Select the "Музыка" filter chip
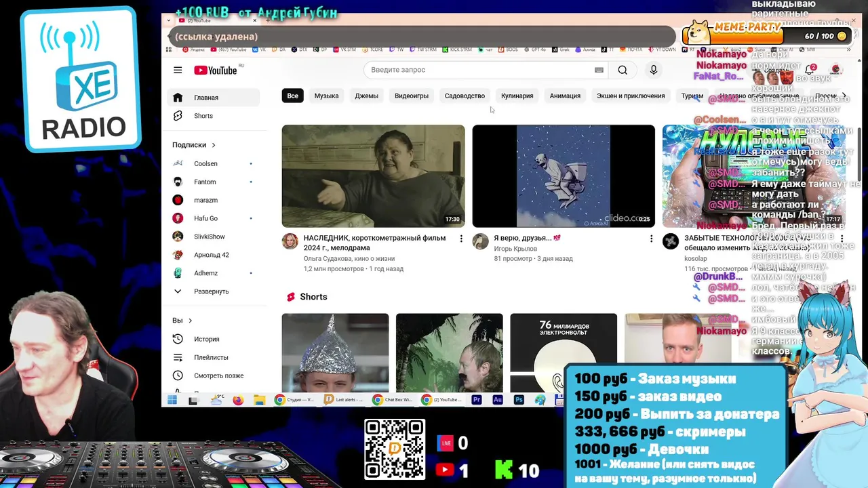The image size is (868, 488). tap(326, 96)
